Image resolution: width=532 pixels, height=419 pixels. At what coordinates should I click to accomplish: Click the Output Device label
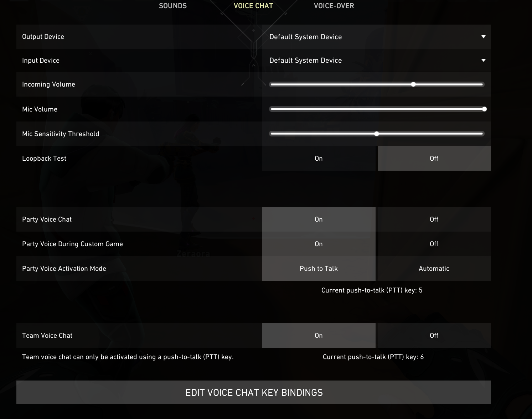point(43,37)
